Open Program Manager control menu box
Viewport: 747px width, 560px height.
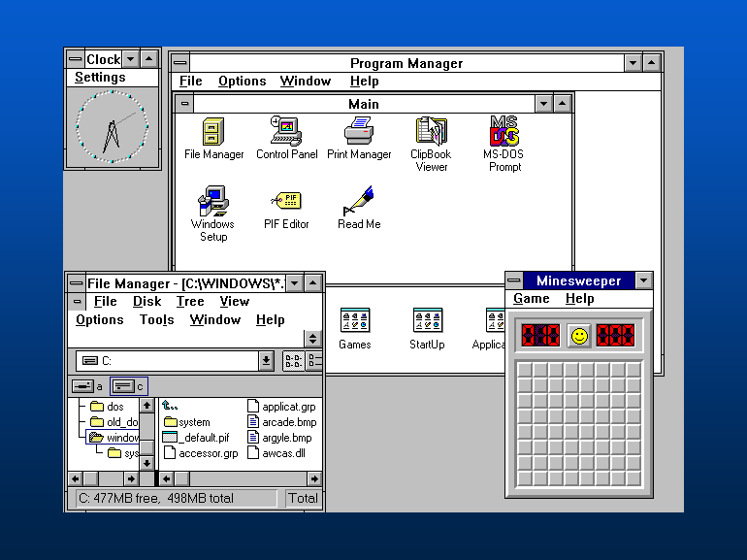click(x=180, y=62)
